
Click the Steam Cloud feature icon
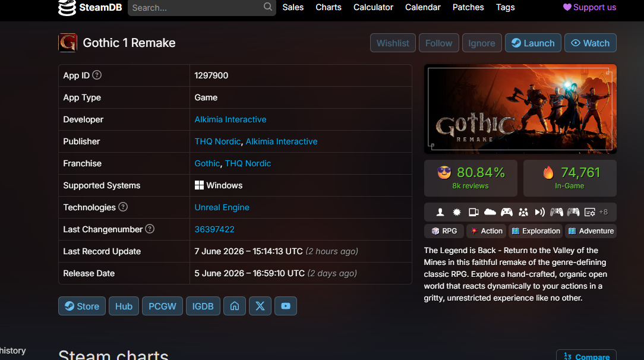(x=490, y=212)
